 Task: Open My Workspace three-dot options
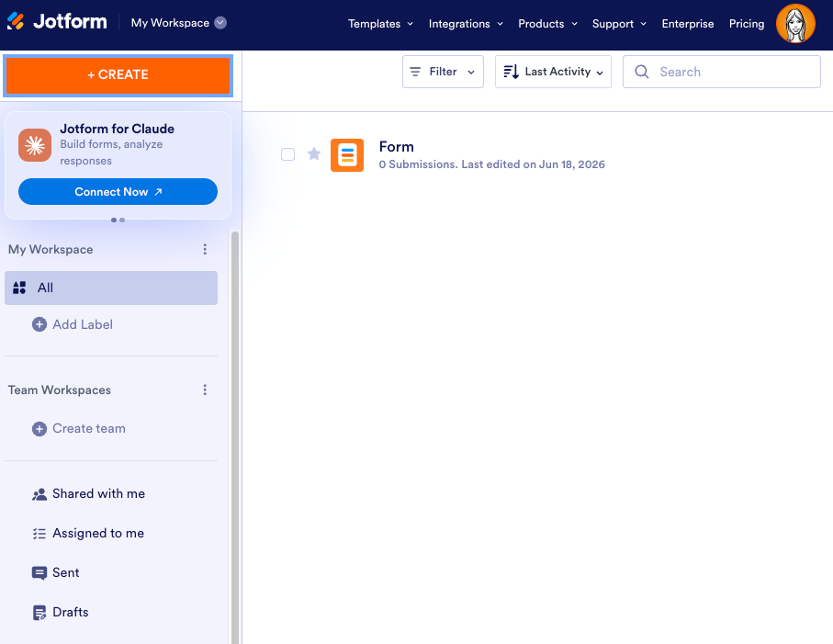[205, 249]
